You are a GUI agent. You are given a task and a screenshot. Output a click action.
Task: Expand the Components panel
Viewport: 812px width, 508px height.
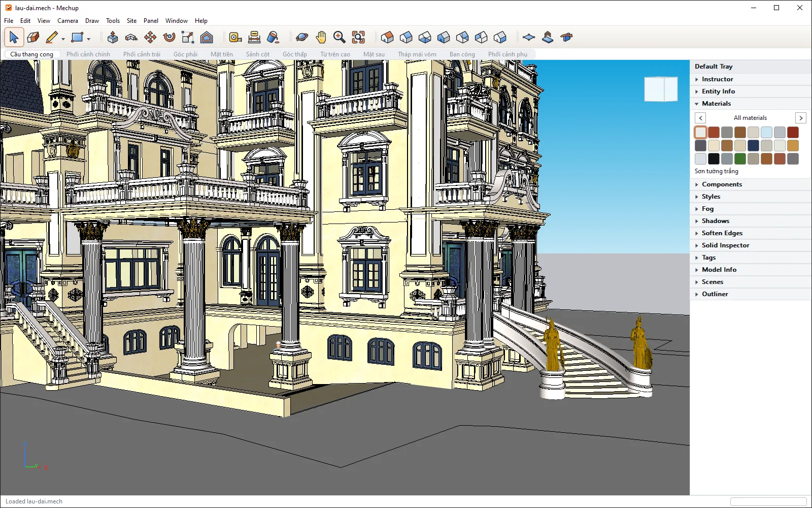pyautogui.click(x=751, y=184)
